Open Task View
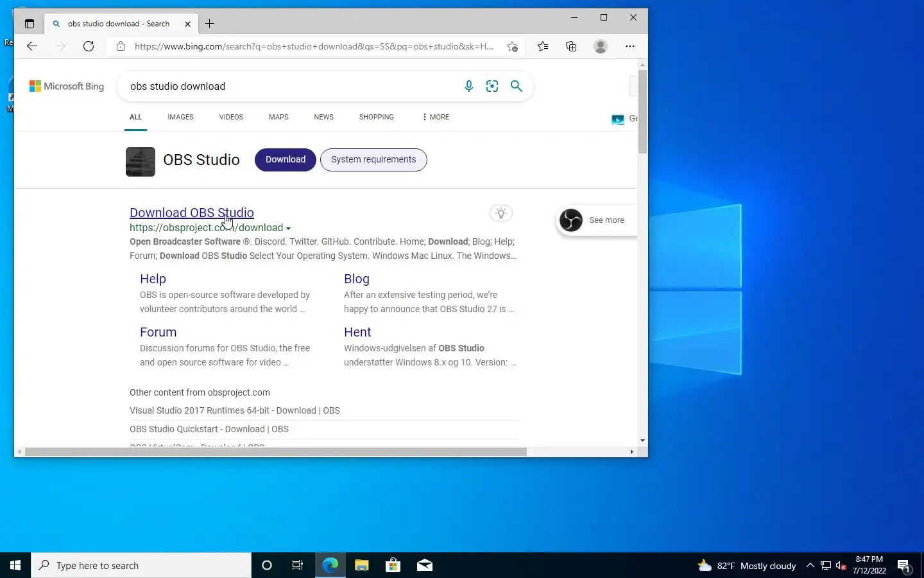The image size is (924, 578). [x=298, y=565]
